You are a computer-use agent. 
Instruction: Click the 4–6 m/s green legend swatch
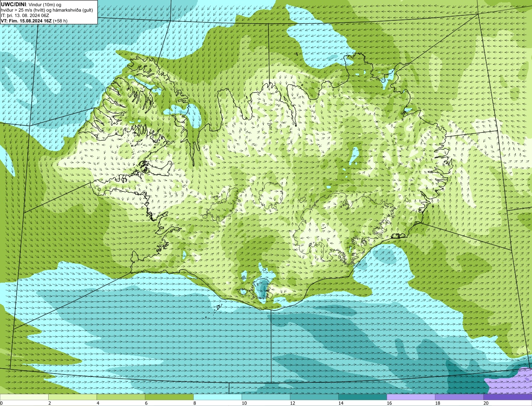pos(121,397)
